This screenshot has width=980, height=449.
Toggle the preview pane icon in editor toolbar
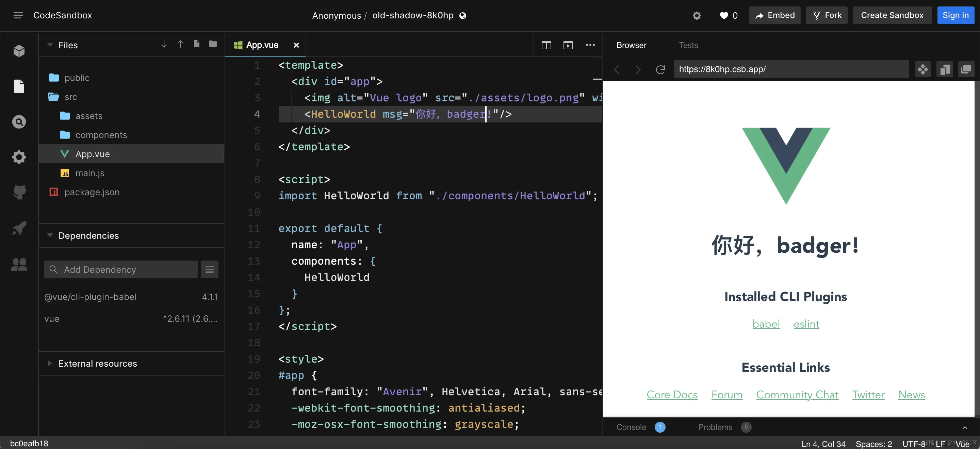coord(568,45)
